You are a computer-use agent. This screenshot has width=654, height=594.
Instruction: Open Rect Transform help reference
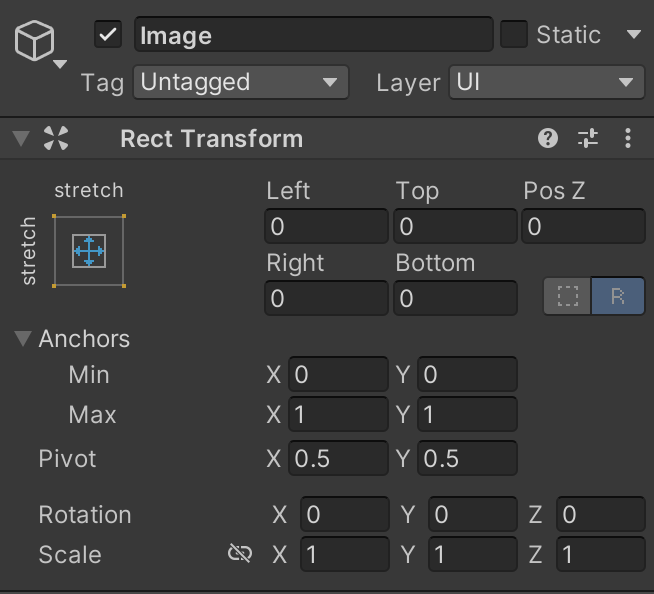coord(547,139)
